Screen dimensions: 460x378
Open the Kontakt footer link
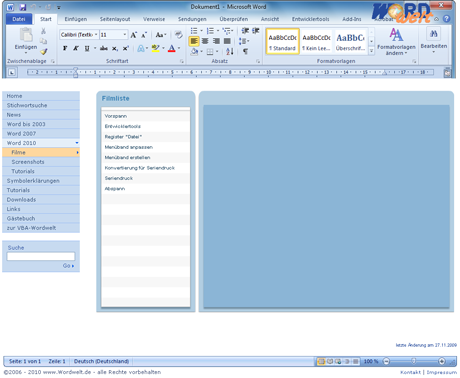point(410,372)
